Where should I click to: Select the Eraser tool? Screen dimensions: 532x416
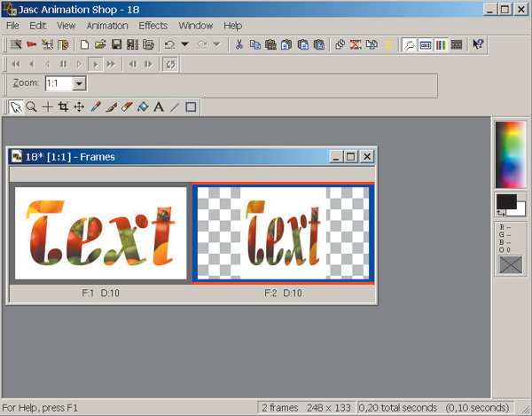(127, 107)
